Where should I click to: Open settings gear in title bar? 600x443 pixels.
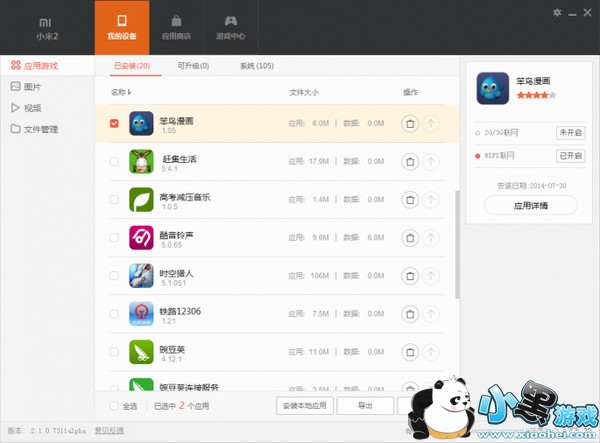coord(557,13)
